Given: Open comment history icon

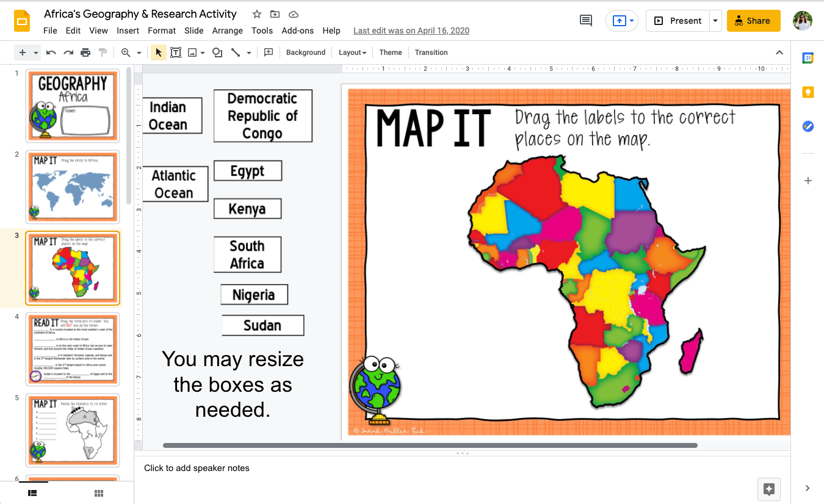Looking at the screenshot, I should [585, 20].
